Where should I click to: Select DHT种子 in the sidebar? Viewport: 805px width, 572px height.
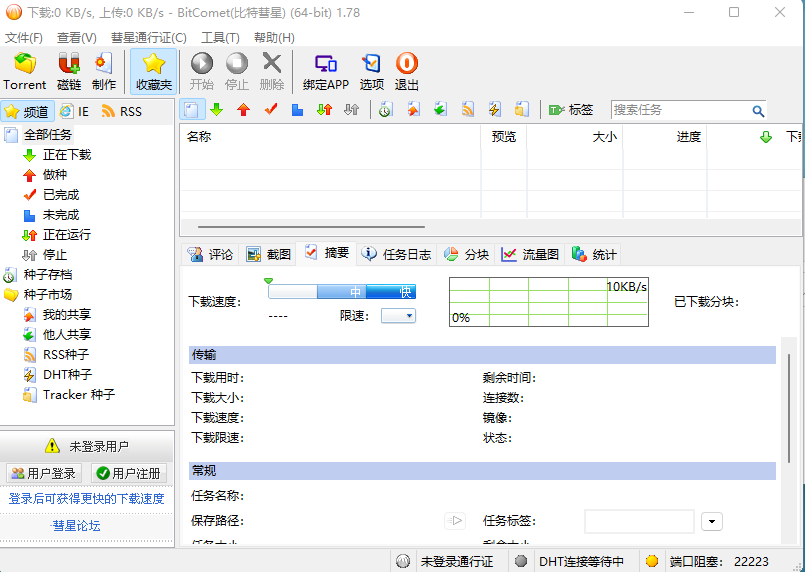67,375
